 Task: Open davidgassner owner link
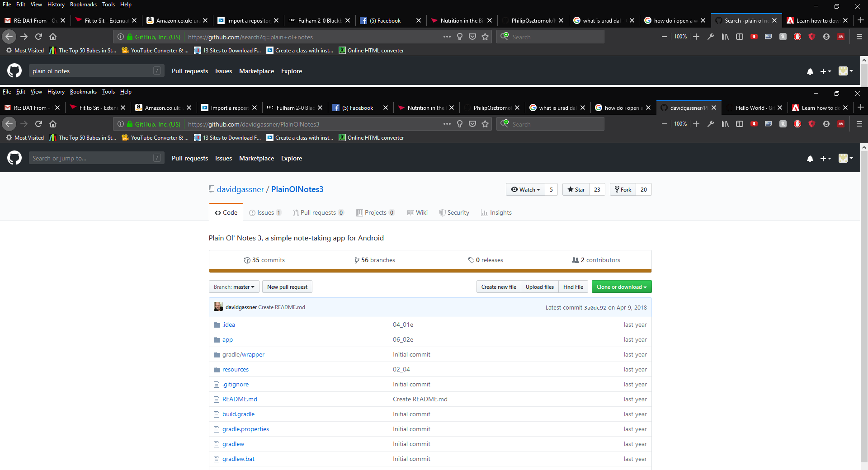(x=240, y=189)
